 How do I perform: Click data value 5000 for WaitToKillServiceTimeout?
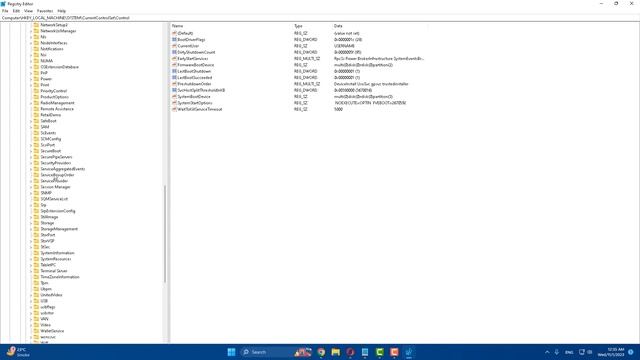pyautogui.click(x=338, y=109)
